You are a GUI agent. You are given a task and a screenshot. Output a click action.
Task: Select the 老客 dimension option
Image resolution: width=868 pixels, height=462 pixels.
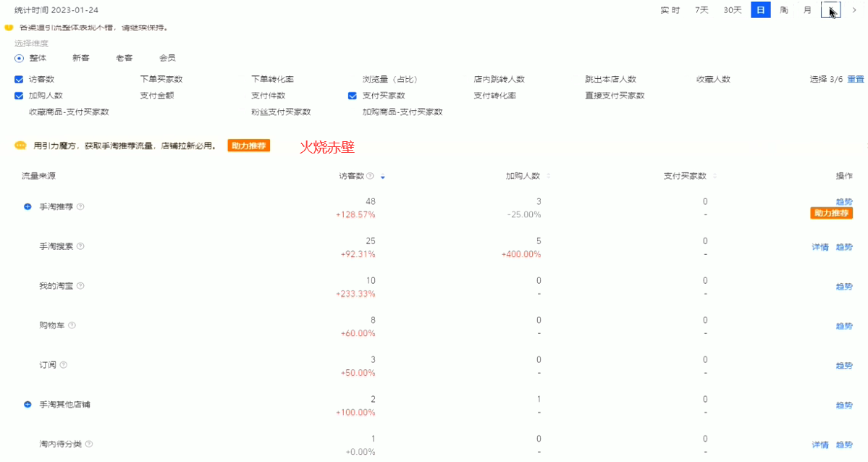coord(124,58)
